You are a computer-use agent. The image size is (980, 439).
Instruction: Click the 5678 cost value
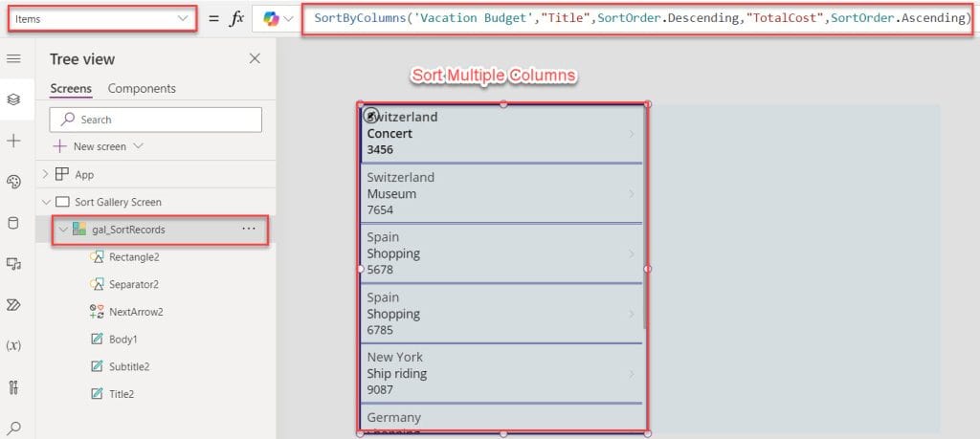[x=380, y=270]
